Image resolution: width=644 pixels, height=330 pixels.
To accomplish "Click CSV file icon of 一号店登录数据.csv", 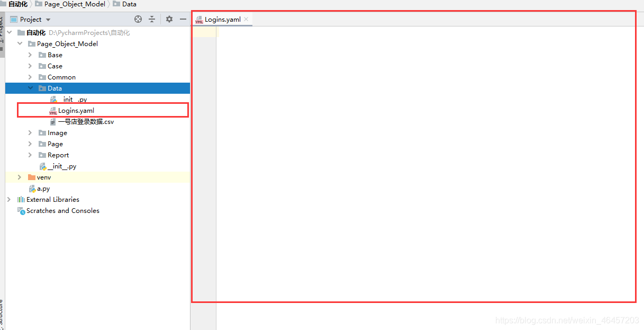I will 53,122.
